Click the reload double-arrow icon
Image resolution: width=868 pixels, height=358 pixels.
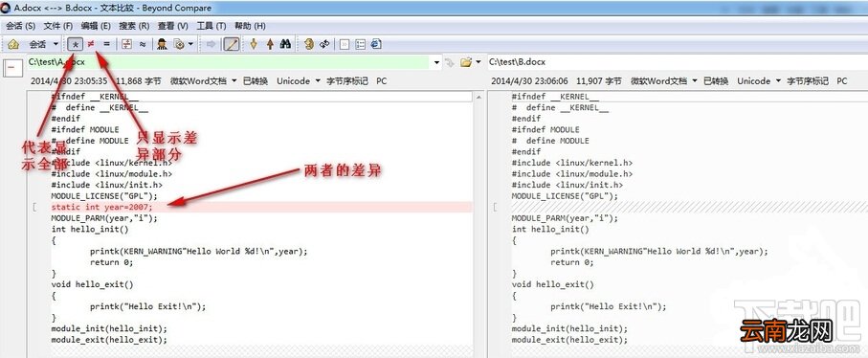[324, 44]
